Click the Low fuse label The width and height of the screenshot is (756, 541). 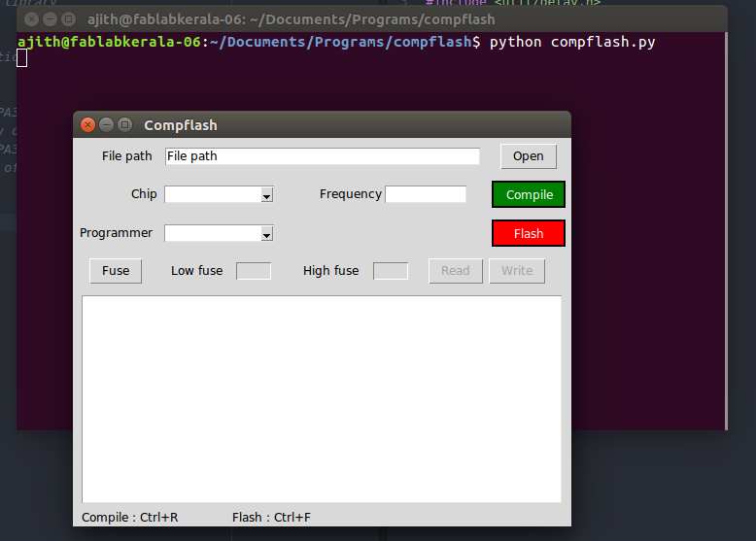pos(196,271)
